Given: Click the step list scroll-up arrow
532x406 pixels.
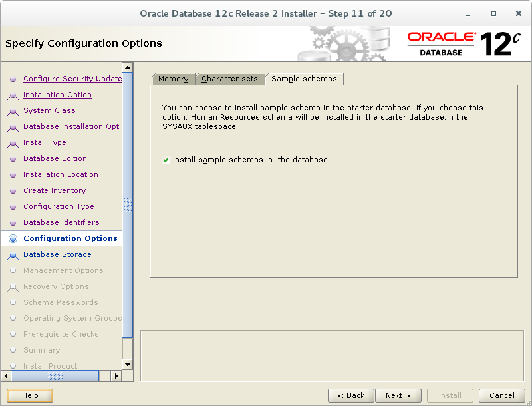Looking at the screenshot, I should click(127, 67).
